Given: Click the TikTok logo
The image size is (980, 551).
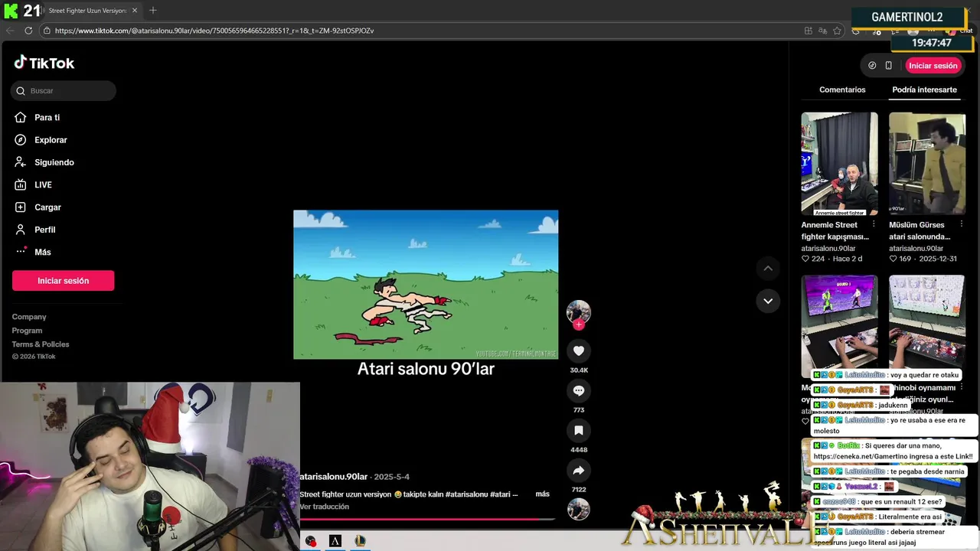Looking at the screenshot, I should coord(44,63).
